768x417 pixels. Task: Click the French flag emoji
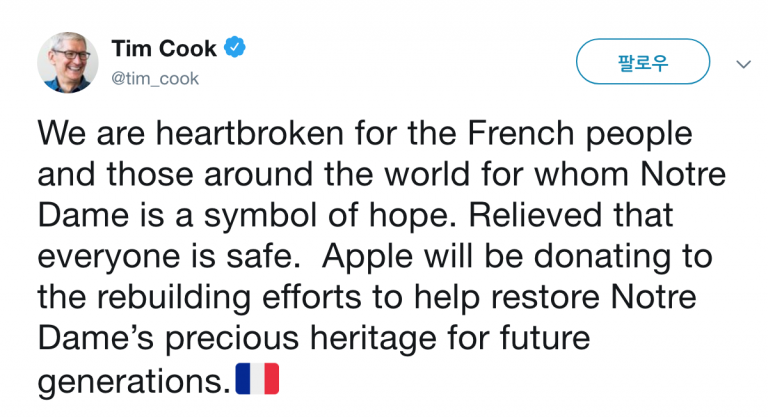pyautogui.click(x=257, y=378)
